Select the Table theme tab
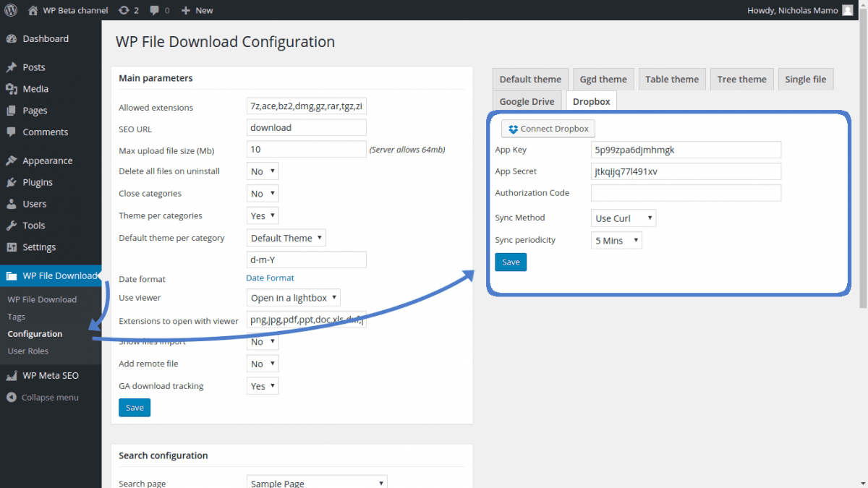Image resolution: width=868 pixels, height=488 pixels. [672, 80]
